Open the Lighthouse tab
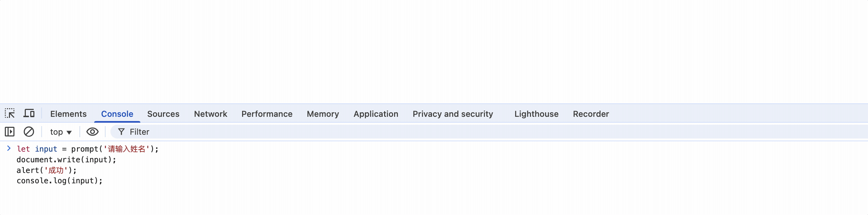The width and height of the screenshot is (868, 215). pyautogui.click(x=536, y=114)
